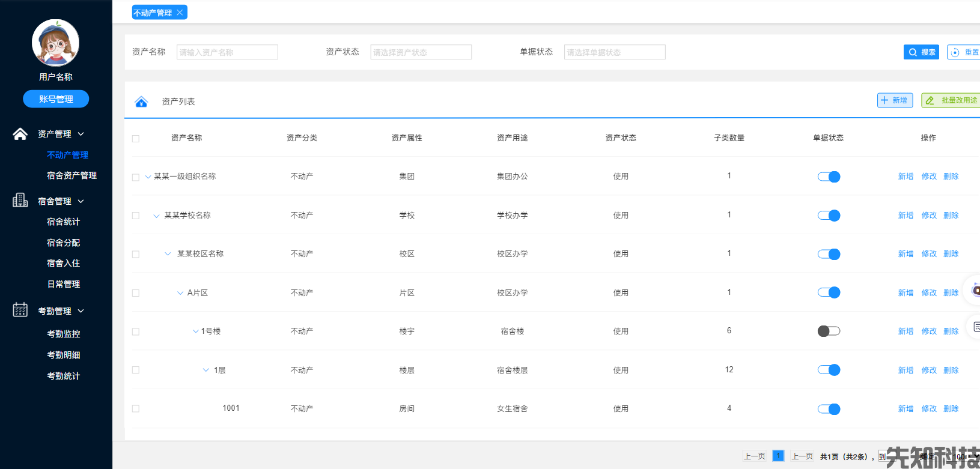Toggle the switch for 某某一级组织名称 row
Screen dimensions: 980x469
(829, 177)
